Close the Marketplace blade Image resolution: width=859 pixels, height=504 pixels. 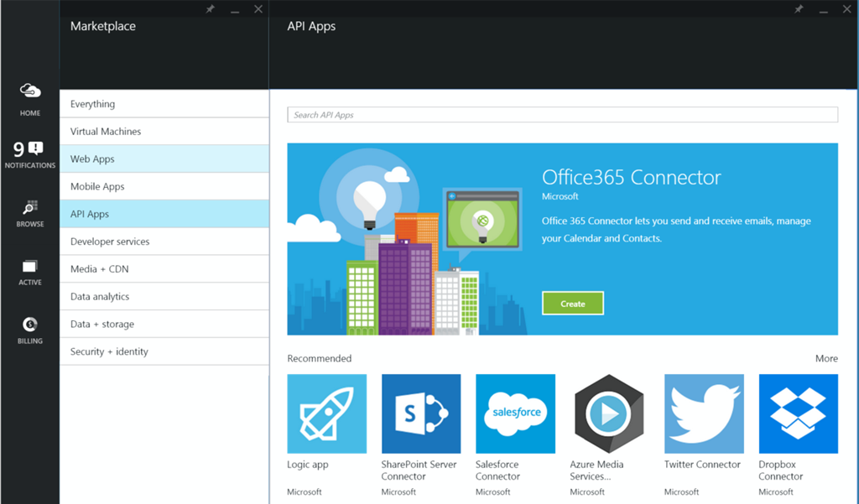click(258, 8)
